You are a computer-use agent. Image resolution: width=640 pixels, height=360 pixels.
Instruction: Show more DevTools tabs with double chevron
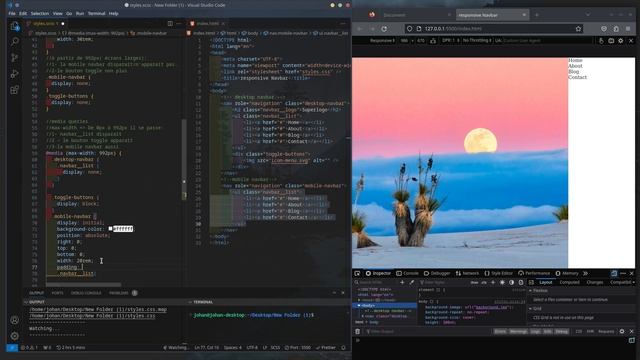585,273
